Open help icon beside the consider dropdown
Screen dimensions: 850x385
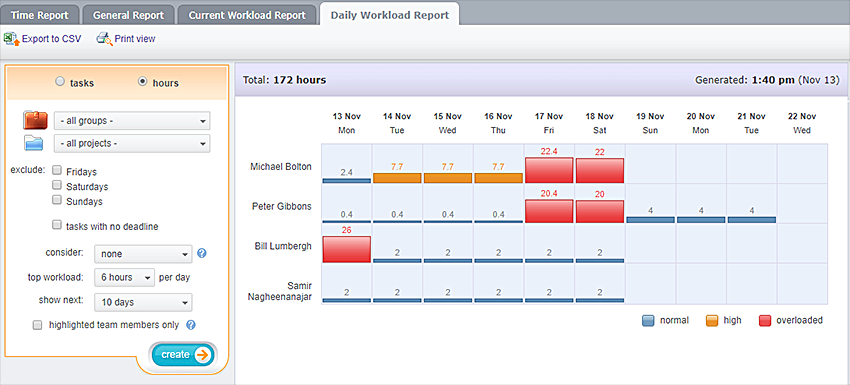click(x=202, y=253)
